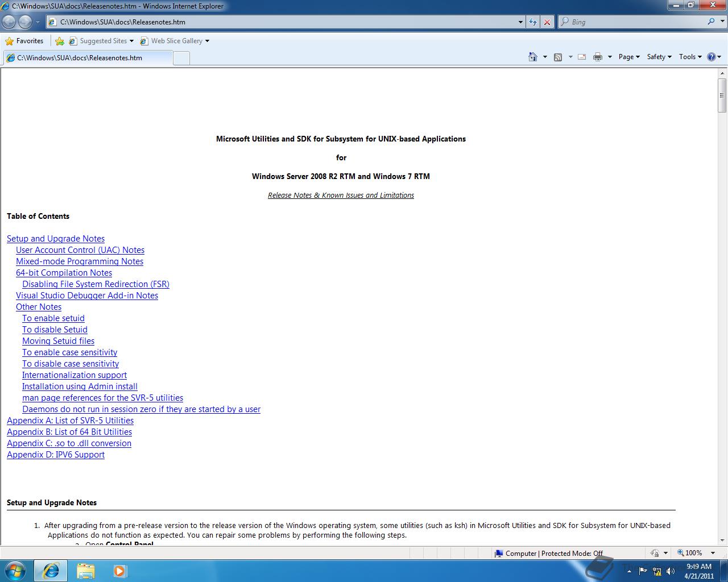Open Installation using Admin install link
Screen dimensions: 728x582
click(80, 386)
